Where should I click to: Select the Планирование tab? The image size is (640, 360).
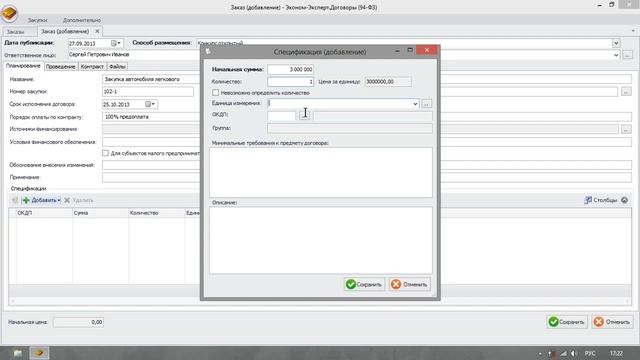(23, 66)
